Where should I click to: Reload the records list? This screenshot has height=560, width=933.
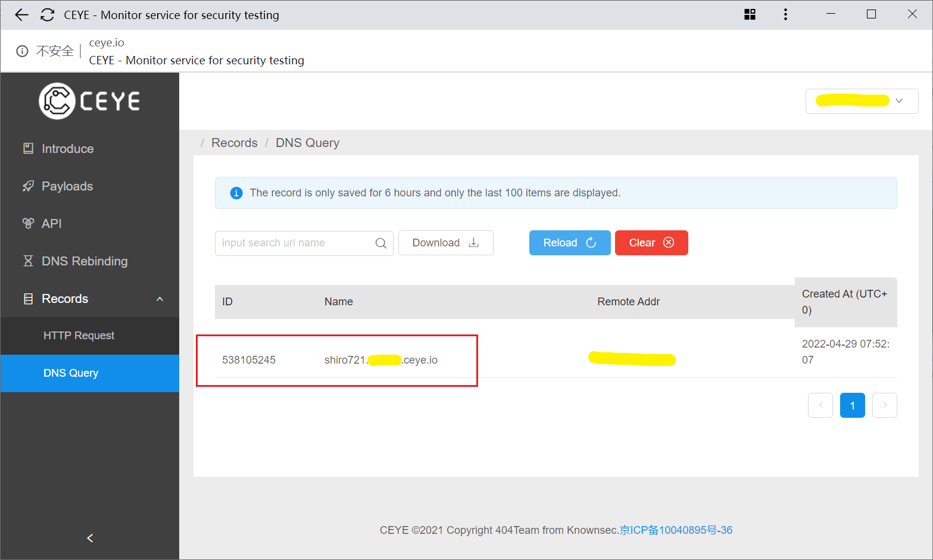point(570,243)
